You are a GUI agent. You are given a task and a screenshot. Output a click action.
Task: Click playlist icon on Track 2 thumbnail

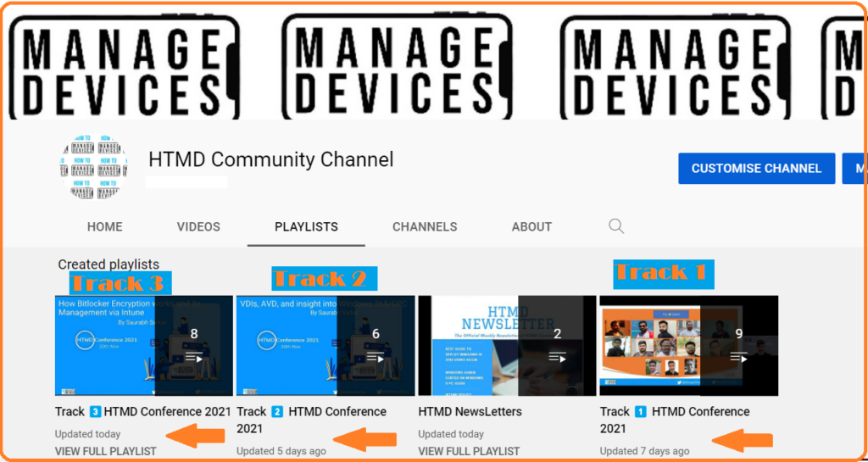point(376,358)
